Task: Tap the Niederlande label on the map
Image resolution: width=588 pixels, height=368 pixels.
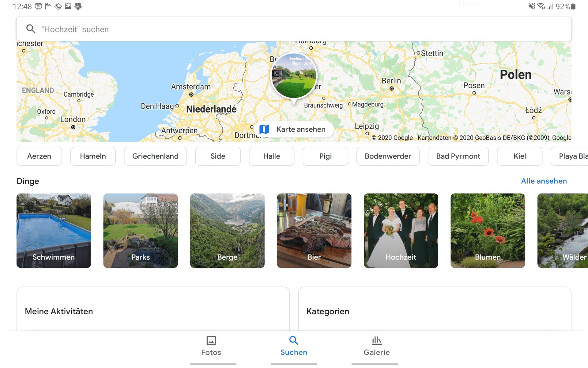Action: tap(211, 109)
